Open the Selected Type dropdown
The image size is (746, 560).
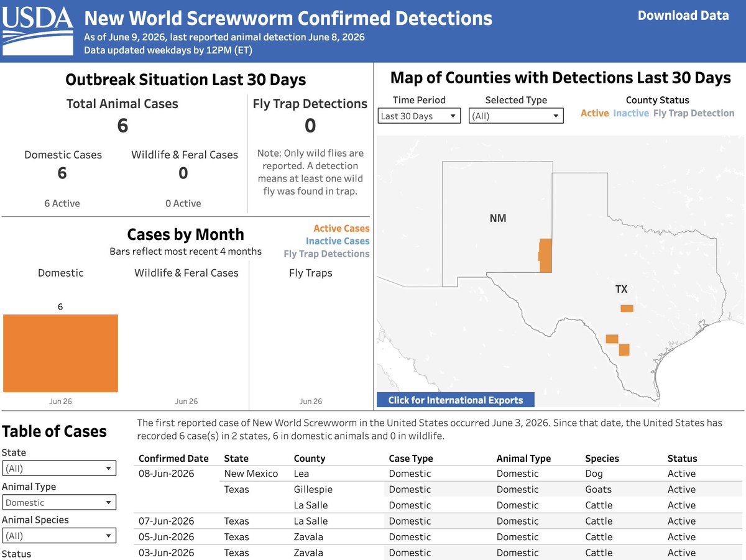(x=516, y=116)
